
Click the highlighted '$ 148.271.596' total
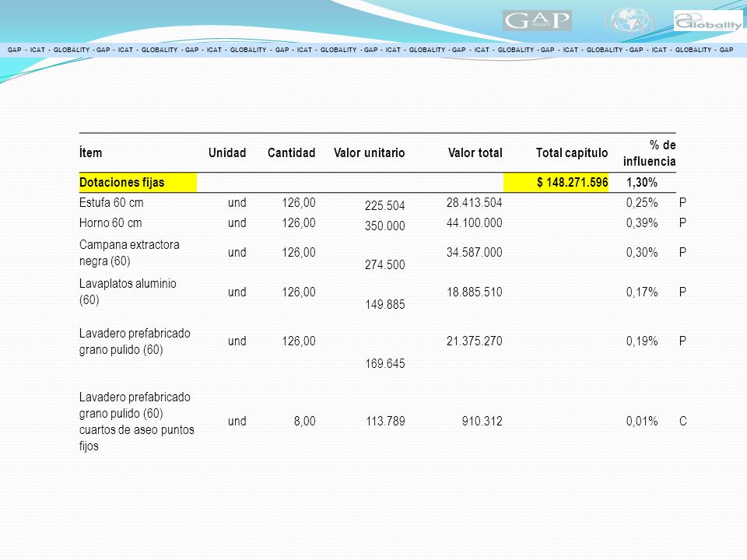click(x=556, y=182)
